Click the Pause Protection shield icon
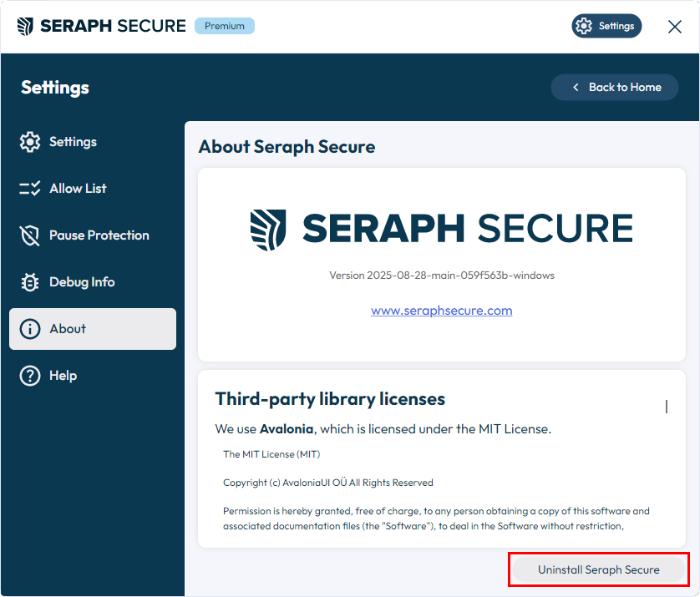 [30, 235]
